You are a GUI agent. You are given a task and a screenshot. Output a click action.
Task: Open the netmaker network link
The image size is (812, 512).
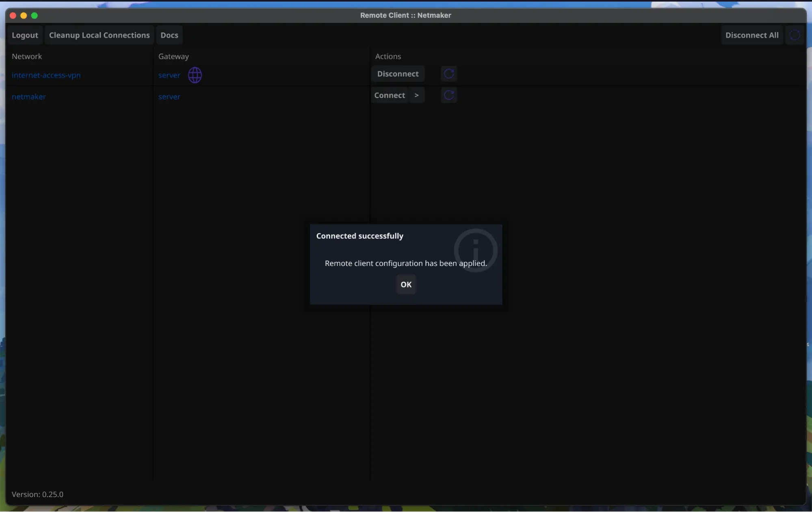28,97
